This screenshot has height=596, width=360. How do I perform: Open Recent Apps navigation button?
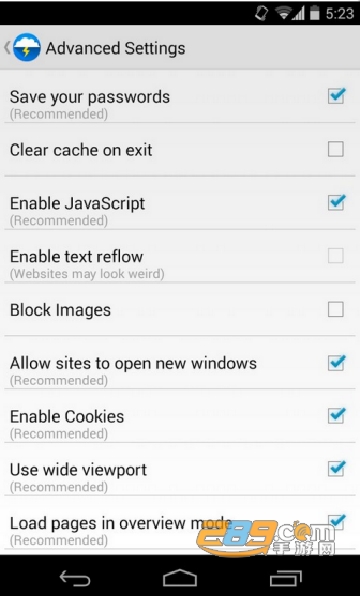pos(285,579)
